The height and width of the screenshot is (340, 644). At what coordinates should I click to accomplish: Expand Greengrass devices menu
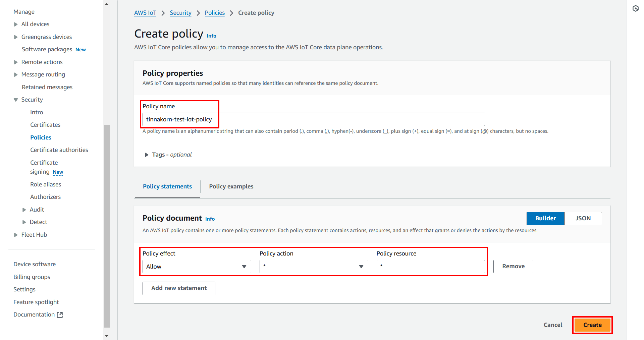pos(16,37)
